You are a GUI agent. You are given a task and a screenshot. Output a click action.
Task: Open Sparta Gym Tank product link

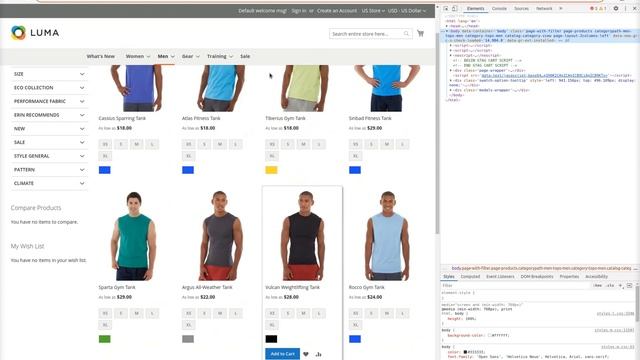117,287
